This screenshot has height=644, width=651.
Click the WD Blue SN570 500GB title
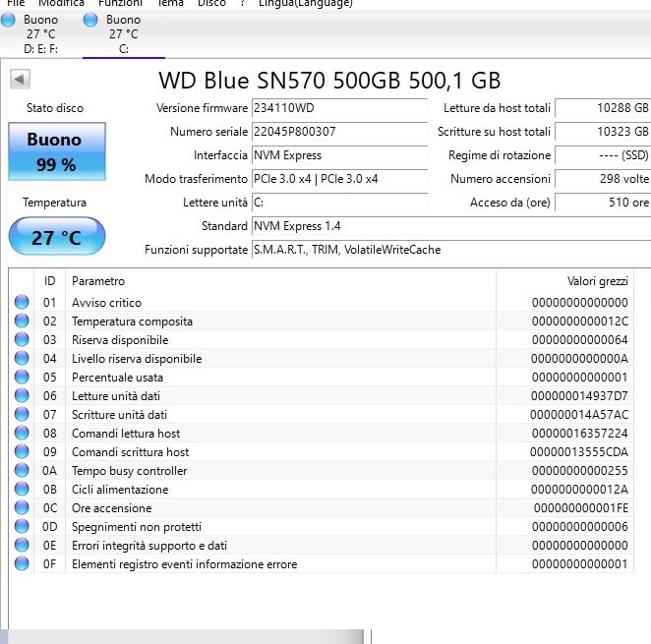(x=329, y=81)
